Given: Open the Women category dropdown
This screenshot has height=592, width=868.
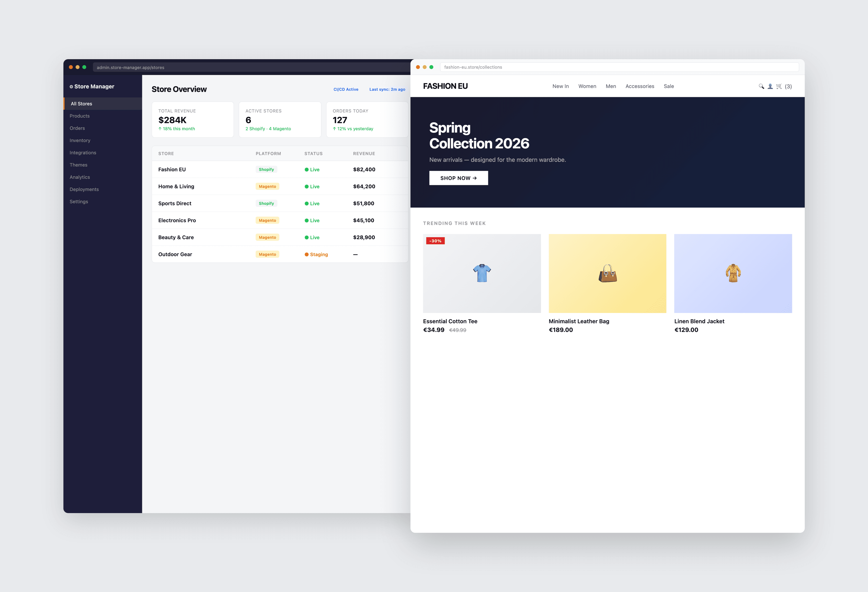Looking at the screenshot, I should point(587,86).
